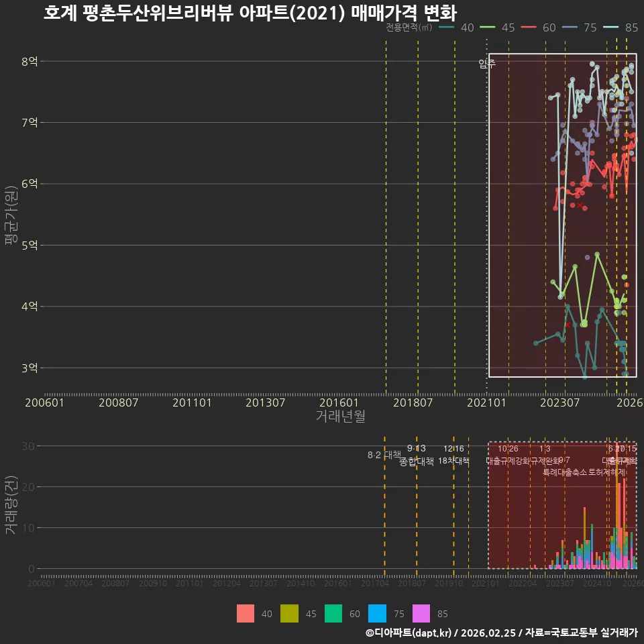
Task: Click 202101 on the price chart axis
Action: 486,402
